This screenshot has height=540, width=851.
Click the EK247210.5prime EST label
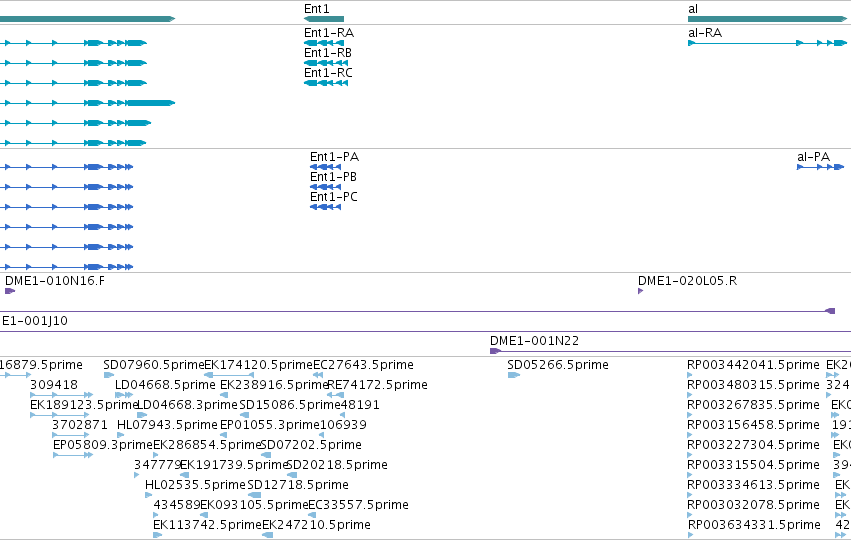click(x=316, y=525)
